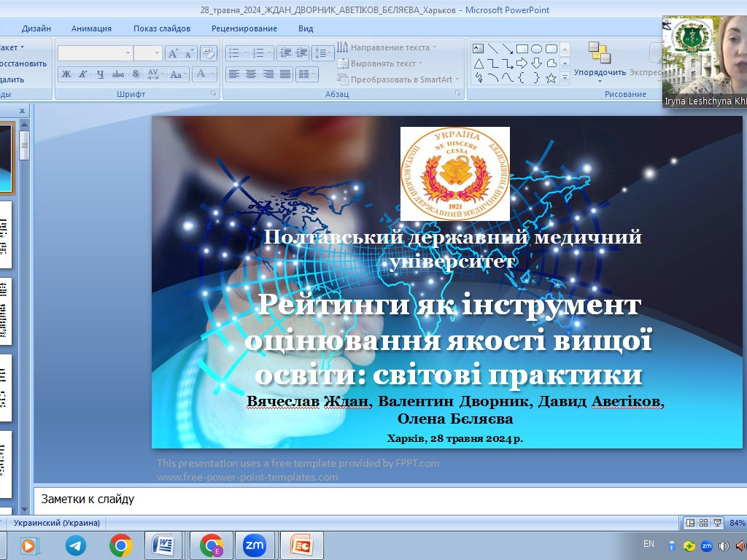Select the elbow connector shape

point(493,63)
